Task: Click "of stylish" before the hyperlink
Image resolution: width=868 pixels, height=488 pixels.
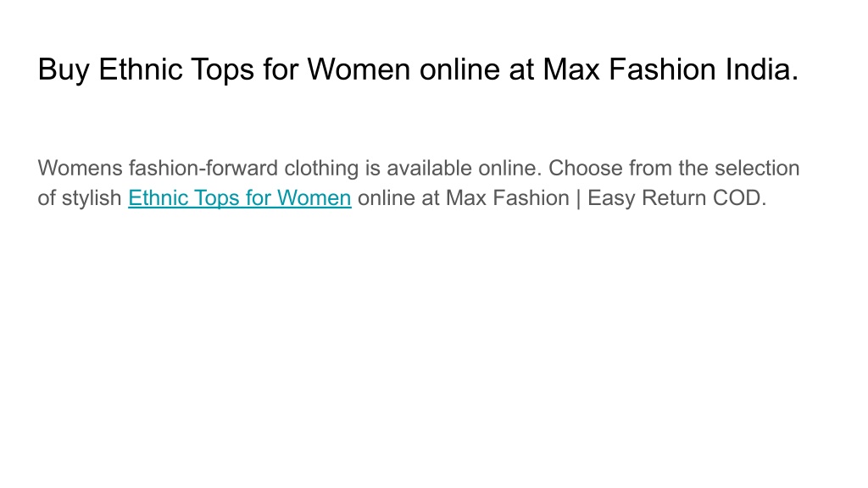Action: pyautogui.click(x=80, y=198)
